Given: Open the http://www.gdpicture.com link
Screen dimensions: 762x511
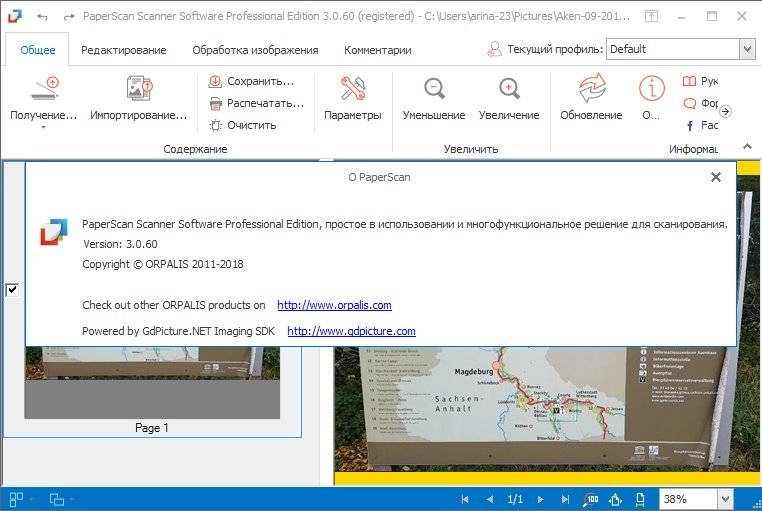Looking at the screenshot, I should pos(351,331).
